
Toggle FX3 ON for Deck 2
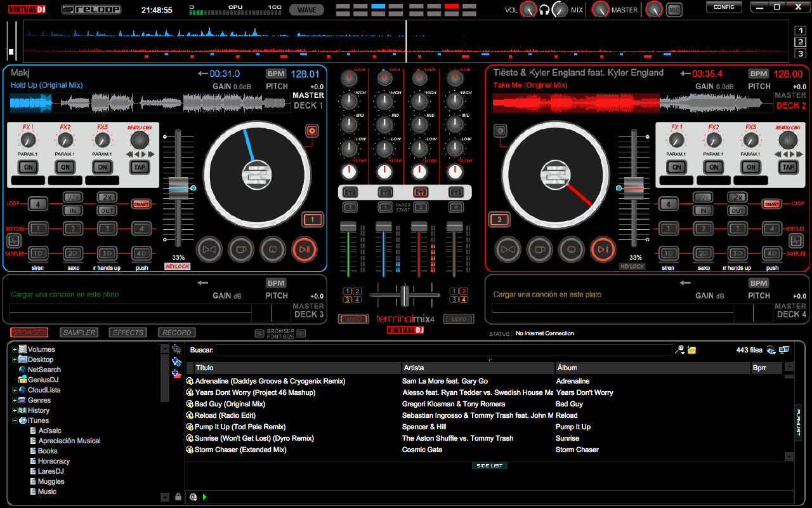(750, 167)
